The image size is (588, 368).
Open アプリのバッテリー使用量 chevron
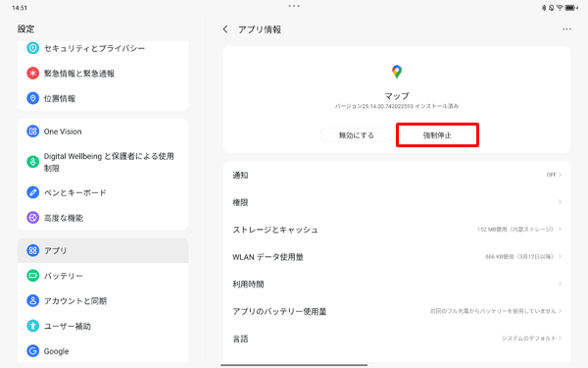pos(560,311)
